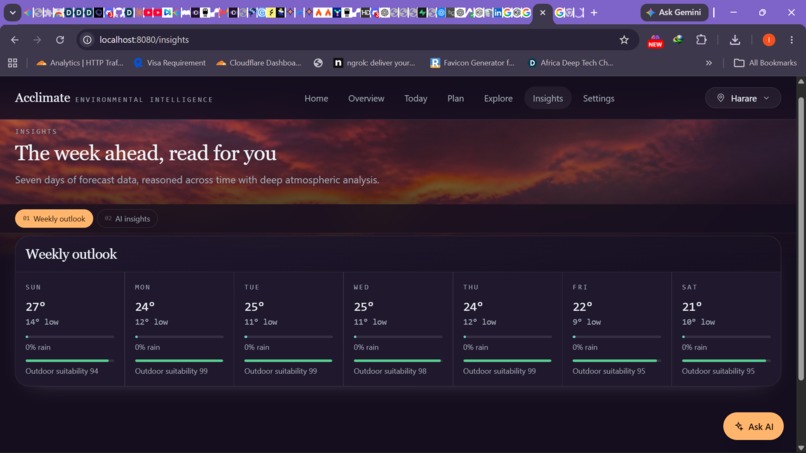Open a new tab with plus icon
Viewport: 806px width, 453px height.
pyautogui.click(x=594, y=12)
